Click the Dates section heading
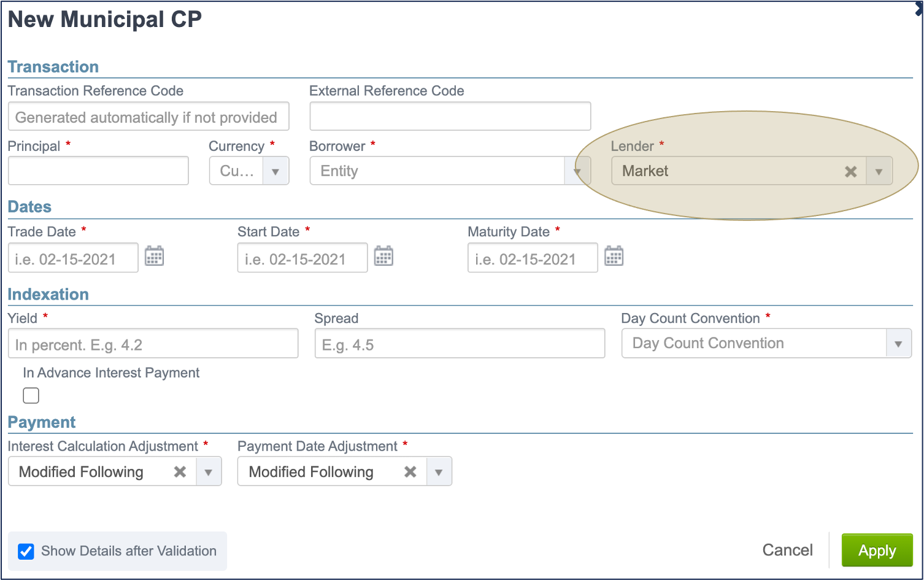This screenshot has width=924, height=580. point(29,207)
